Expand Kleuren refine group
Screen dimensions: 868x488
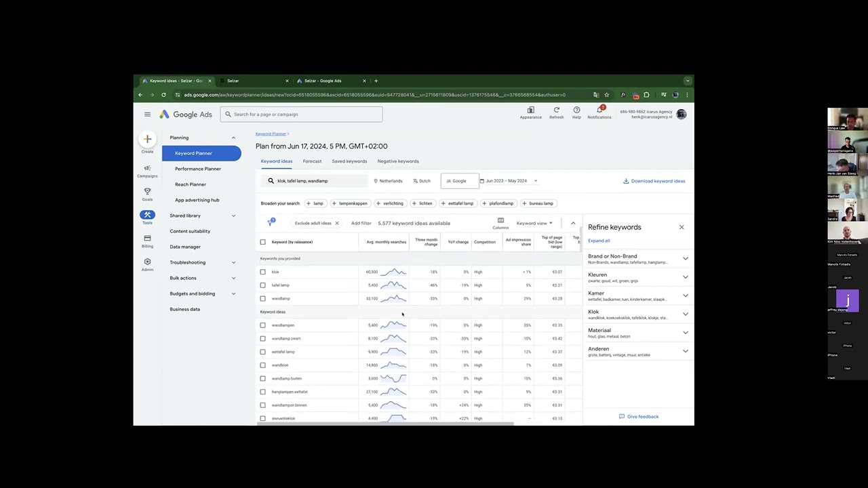coord(685,277)
